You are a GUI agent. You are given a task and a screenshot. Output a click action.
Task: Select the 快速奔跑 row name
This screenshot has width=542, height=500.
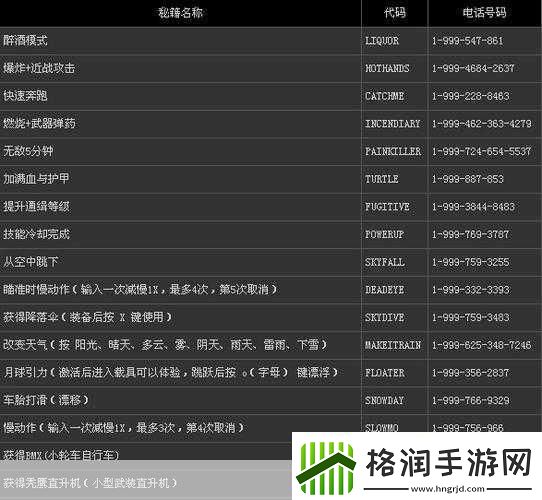pos(25,96)
